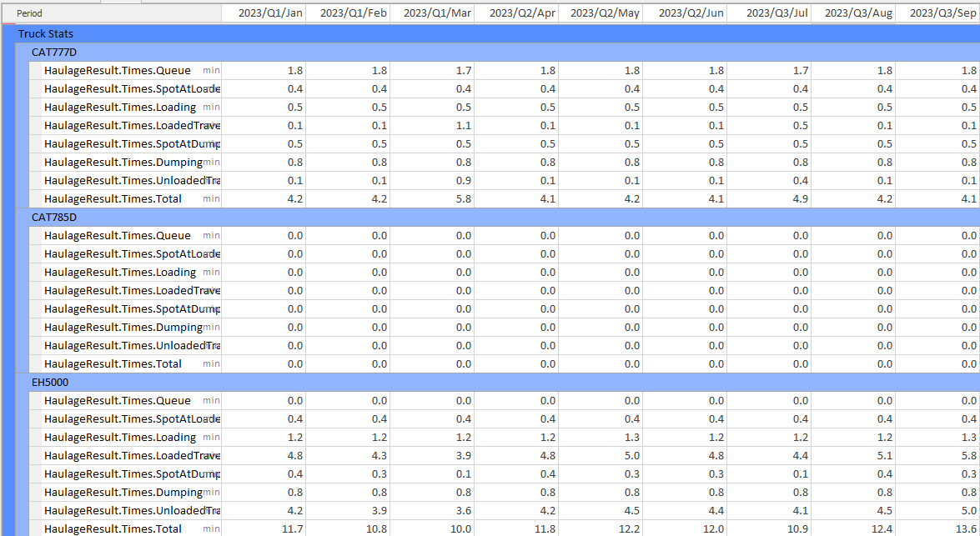The height and width of the screenshot is (536, 980).
Task: Click the 2023/Q3/Sep column header
Action: 937,13
